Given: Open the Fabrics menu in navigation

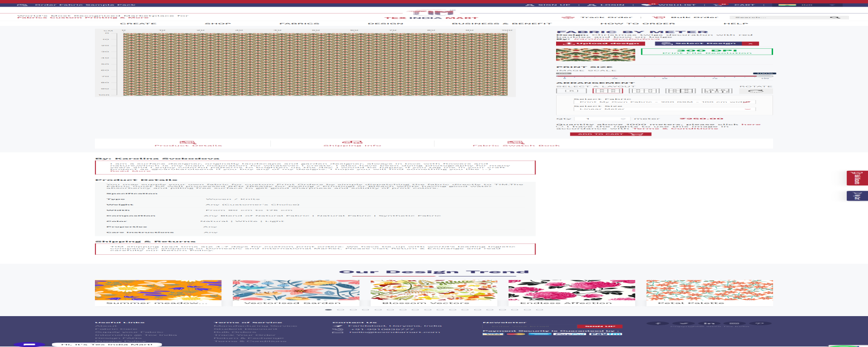Looking at the screenshot, I should point(299,24).
